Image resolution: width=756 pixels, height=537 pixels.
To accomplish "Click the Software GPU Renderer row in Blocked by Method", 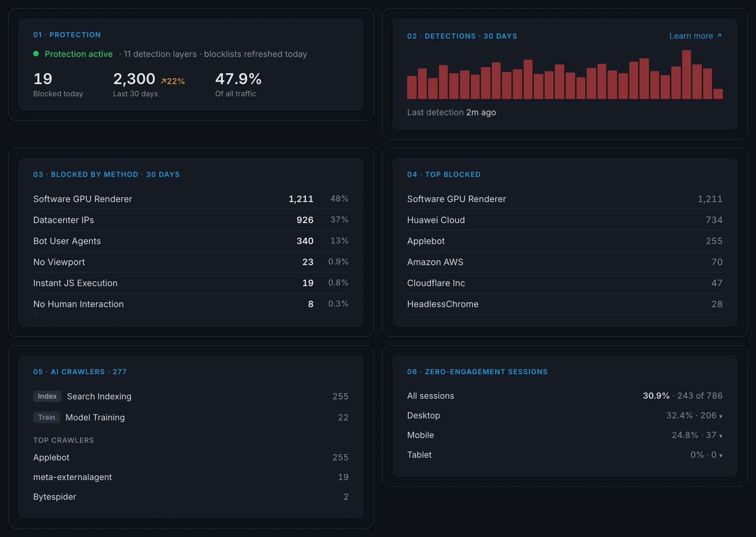I will pos(191,199).
